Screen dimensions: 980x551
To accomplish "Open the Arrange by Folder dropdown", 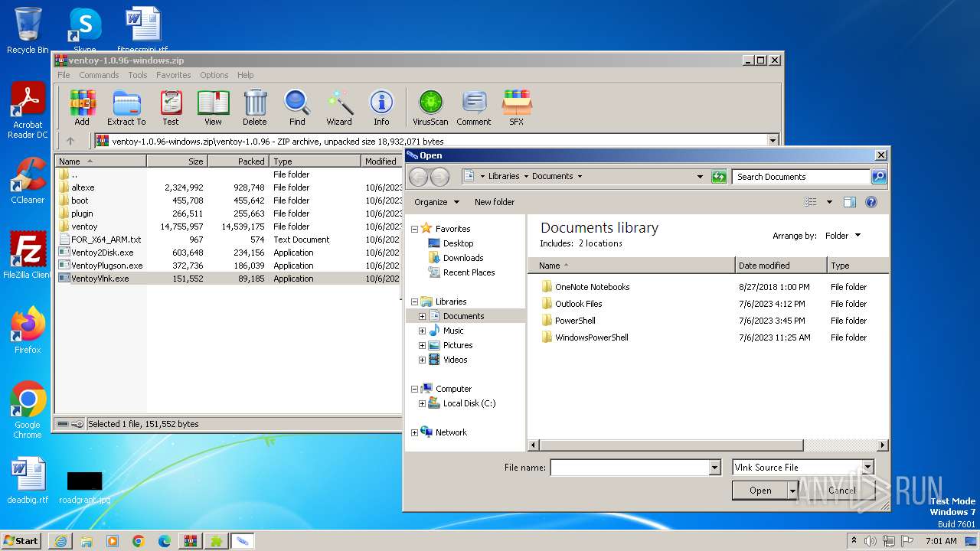I will [843, 236].
